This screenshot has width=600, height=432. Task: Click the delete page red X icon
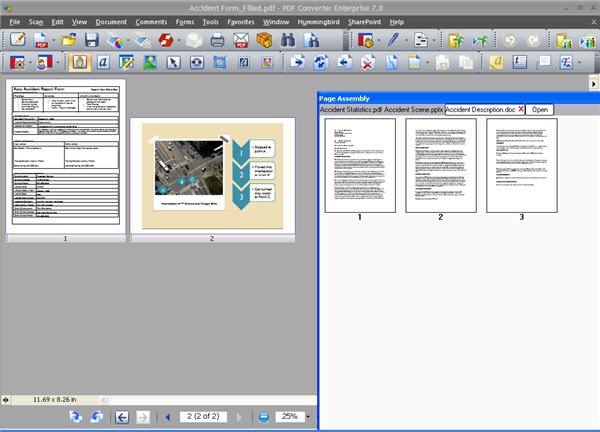click(368, 62)
